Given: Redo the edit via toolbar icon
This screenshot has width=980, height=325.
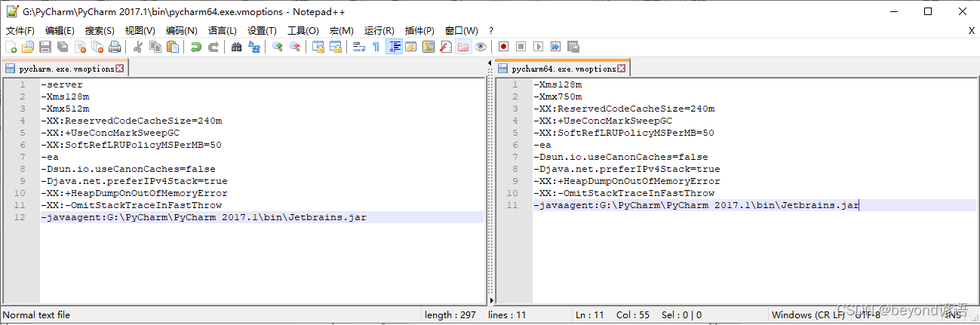Looking at the screenshot, I should tap(214, 47).
